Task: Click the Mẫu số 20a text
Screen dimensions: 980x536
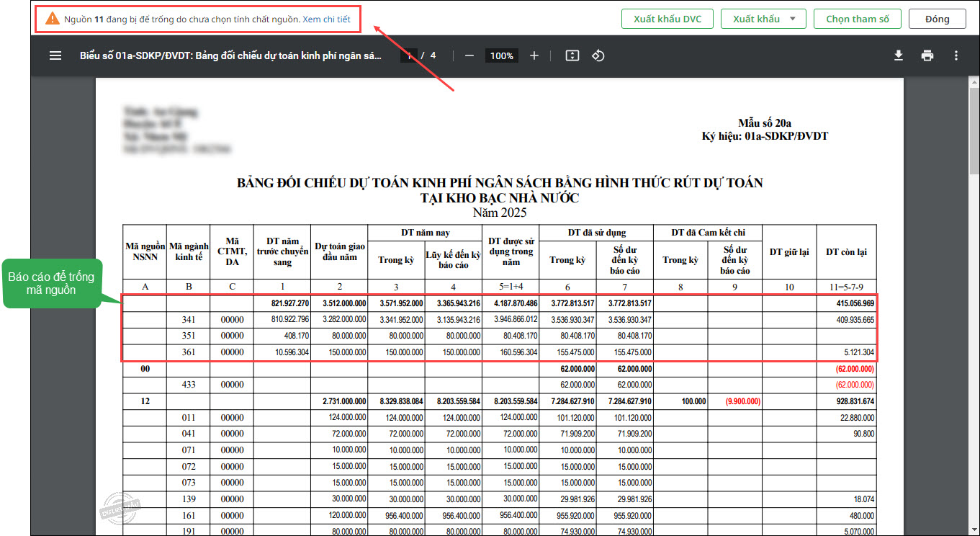Action: tap(765, 124)
